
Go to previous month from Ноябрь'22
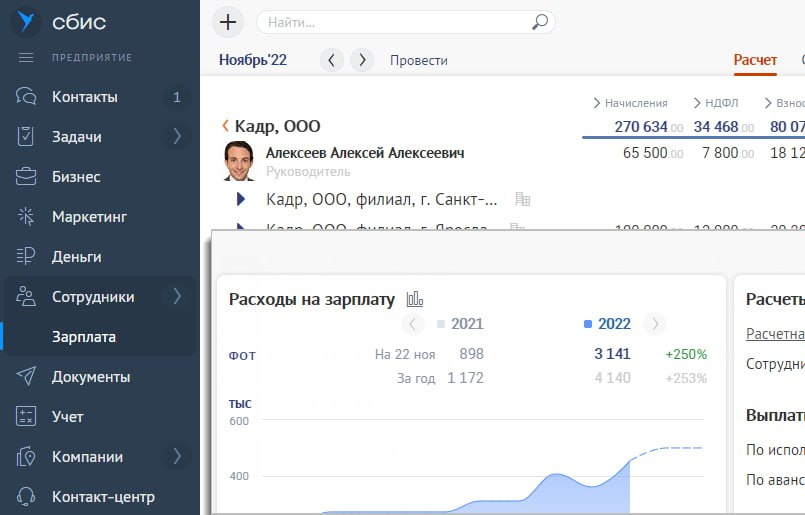point(332,60)
